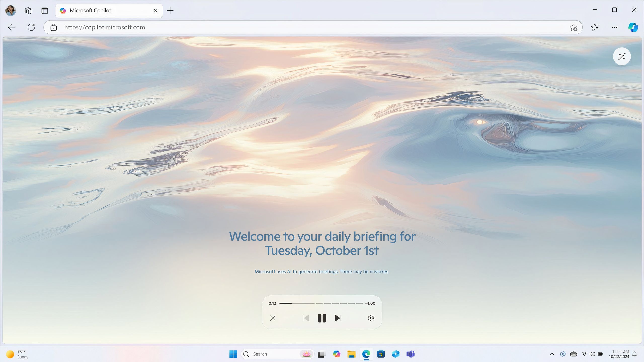Open briefing playback settings
Image resolution: width=644 pixels, height=362 pixels.
[x=371, y=318]
